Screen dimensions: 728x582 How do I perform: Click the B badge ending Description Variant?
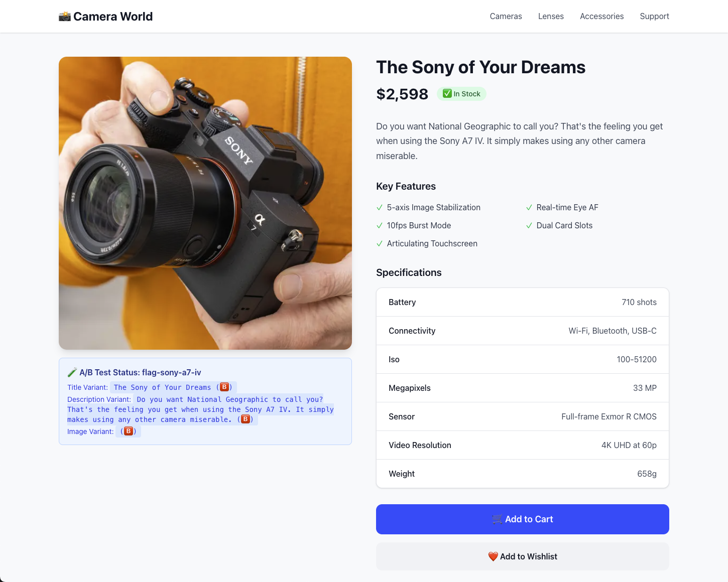point(246,419)
